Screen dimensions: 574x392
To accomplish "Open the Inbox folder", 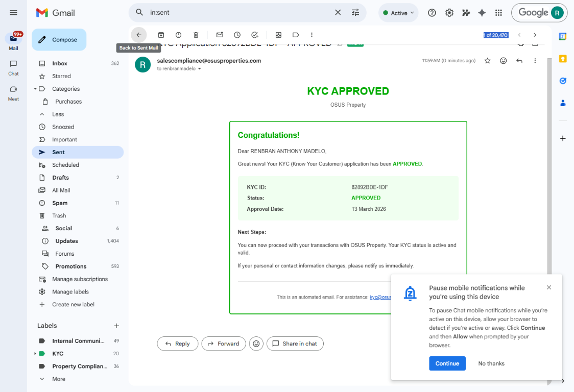I will coord(78,63).
